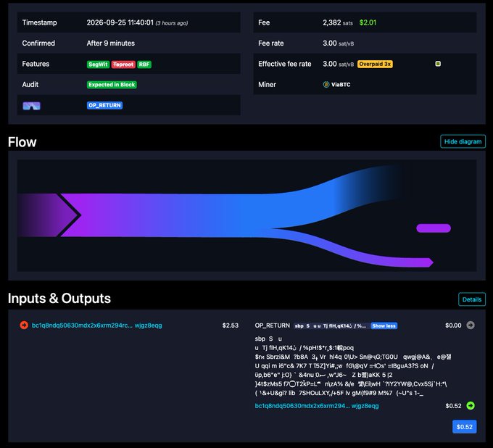Click the red input arrow icon

pyautogui.click(x=24, y=325)
